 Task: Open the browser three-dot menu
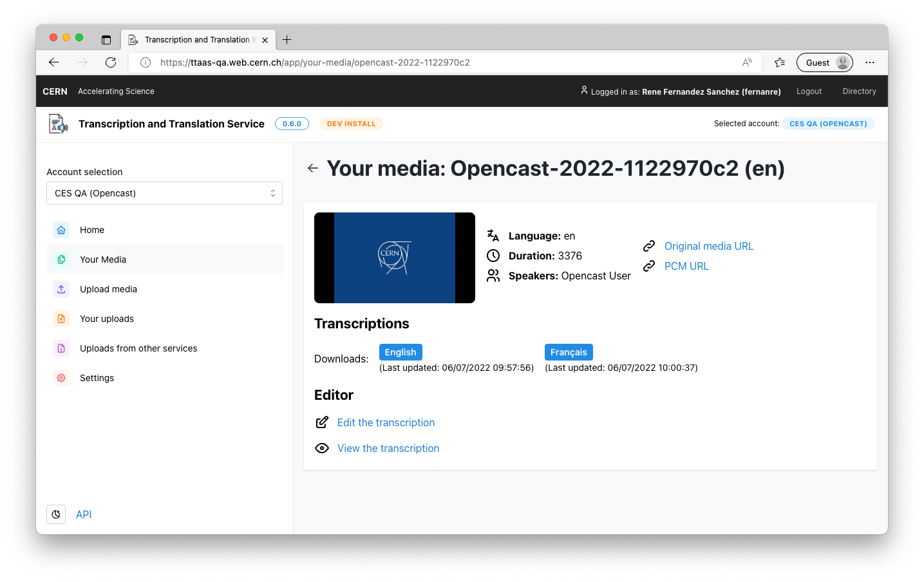(x=870, y=62)
